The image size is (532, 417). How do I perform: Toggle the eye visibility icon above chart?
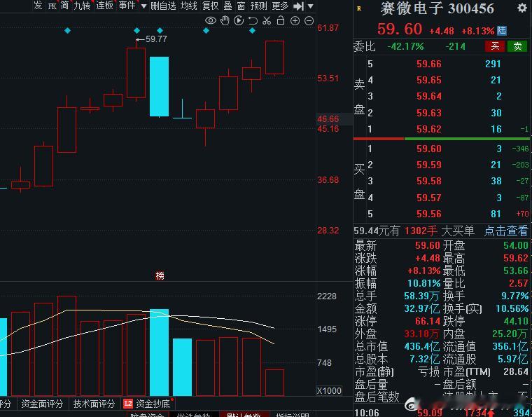coord(211,21)
